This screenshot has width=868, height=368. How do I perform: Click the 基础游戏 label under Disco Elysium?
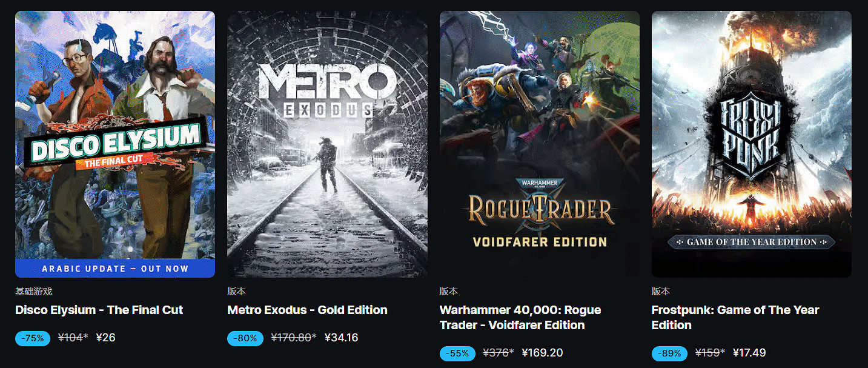(33, 292)
